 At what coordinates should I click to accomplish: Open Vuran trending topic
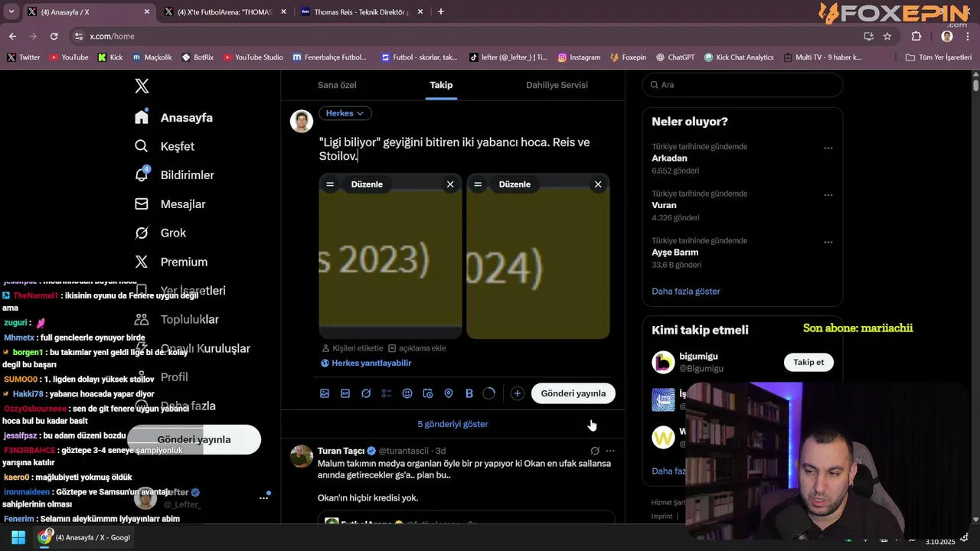click(664, 205)
